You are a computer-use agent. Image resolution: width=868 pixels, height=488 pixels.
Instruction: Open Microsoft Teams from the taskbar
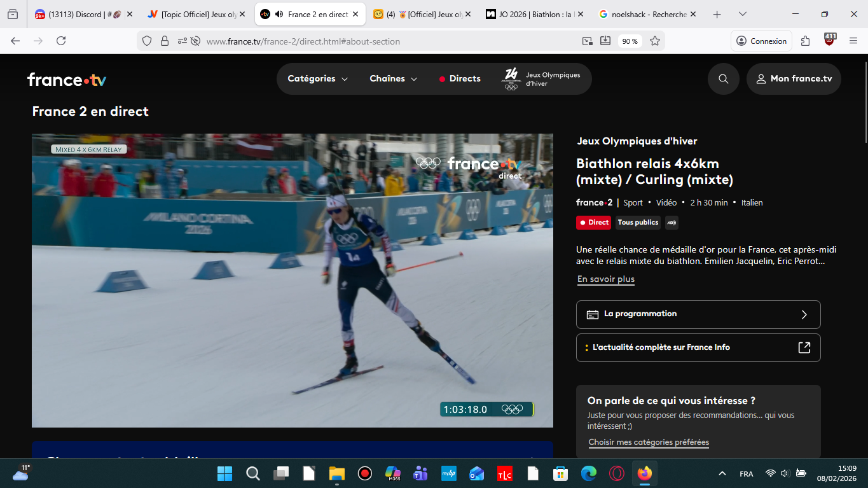(x=420, y=473)
